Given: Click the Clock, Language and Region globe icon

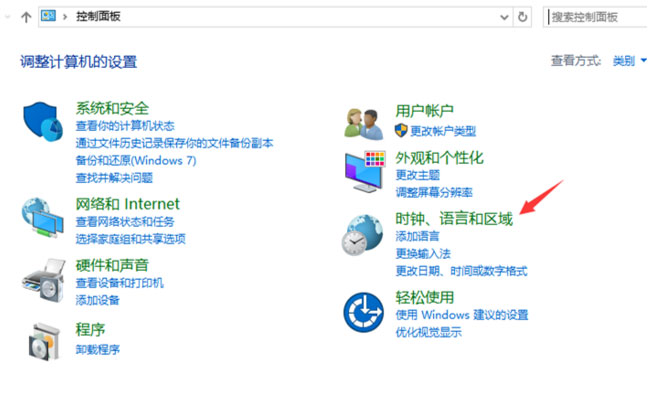Looking at the screenshot, I should 362,235.
